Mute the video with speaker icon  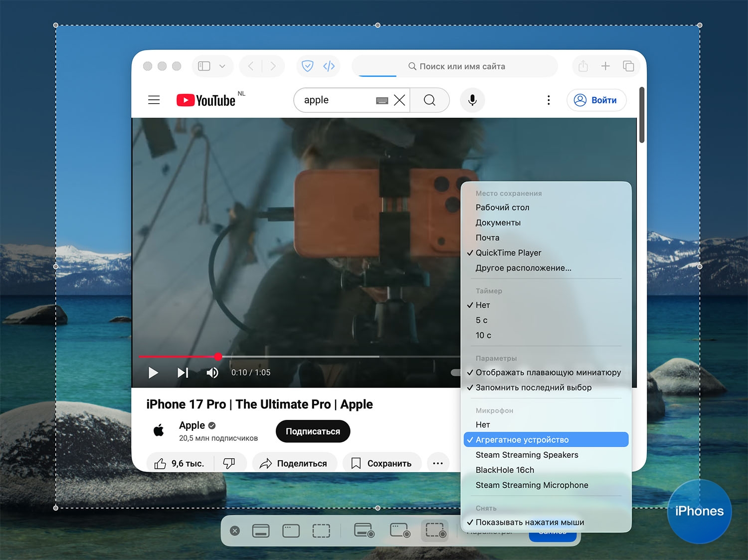pyautogui.click(x=212, y=373)
